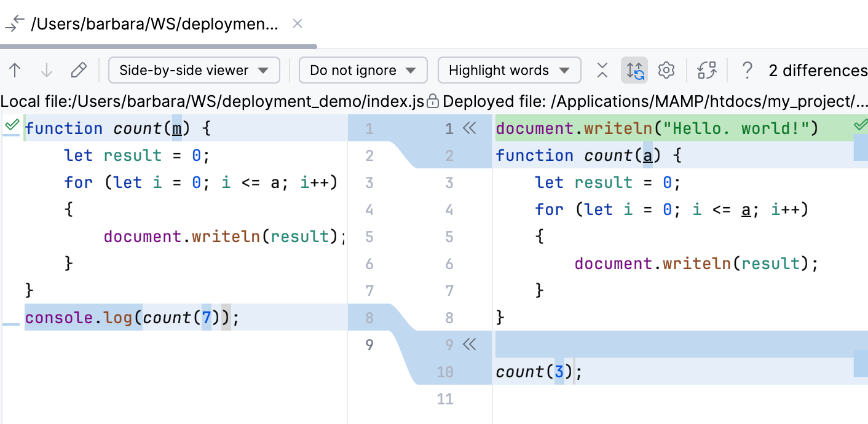Close the diff tab with the X
This screenshot has height=424, width=868.
pyautogui.click(x=297, y=23)
